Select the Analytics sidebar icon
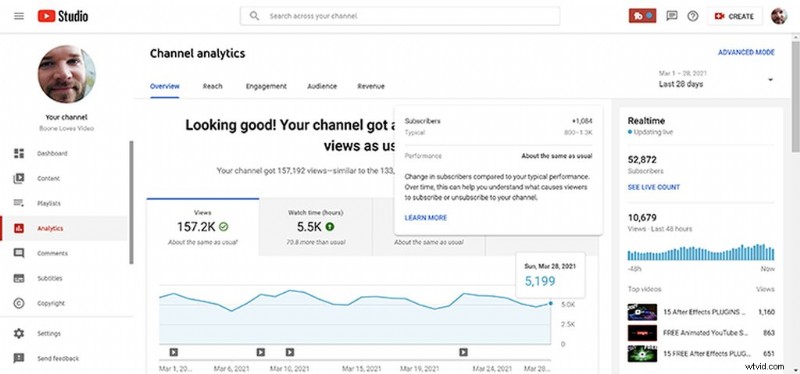Viewport: 800px width, 374px height. (x=19, y=228)
